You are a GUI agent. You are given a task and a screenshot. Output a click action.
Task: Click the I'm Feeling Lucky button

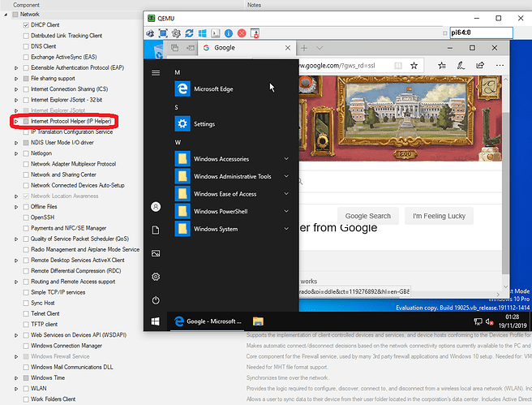click(x=439, y=216)
